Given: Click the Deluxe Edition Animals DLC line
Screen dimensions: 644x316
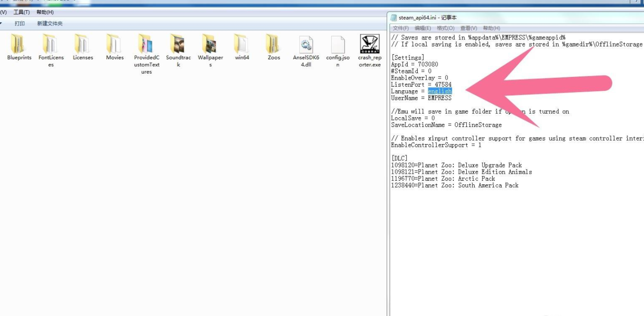Looking at the screenshot, I should pyautogui.click(x=461, y=172).
